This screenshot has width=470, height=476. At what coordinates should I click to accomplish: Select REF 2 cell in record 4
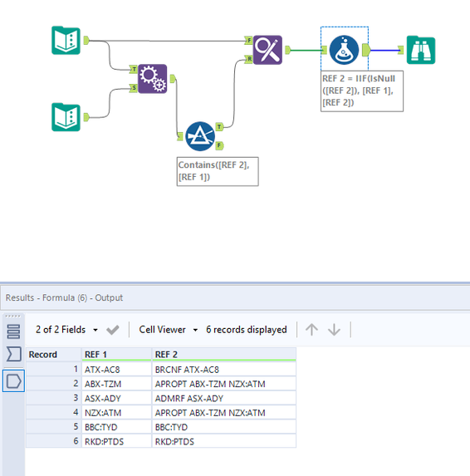[224, 413]
